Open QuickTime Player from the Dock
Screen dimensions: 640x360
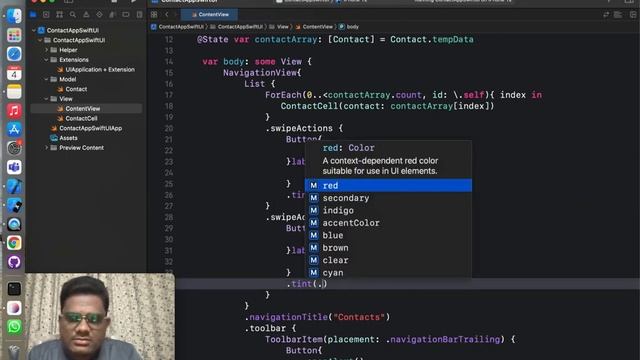[x=14, y=224]
